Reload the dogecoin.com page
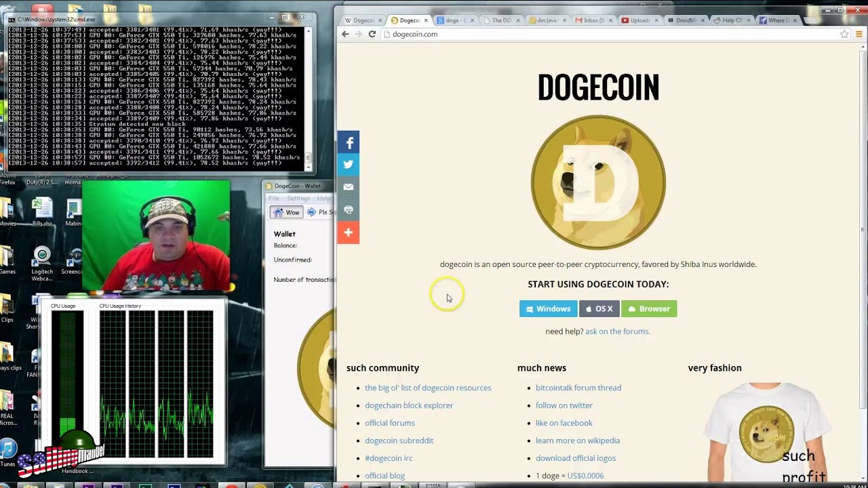The image size is (868, 488). coord(372,34)
